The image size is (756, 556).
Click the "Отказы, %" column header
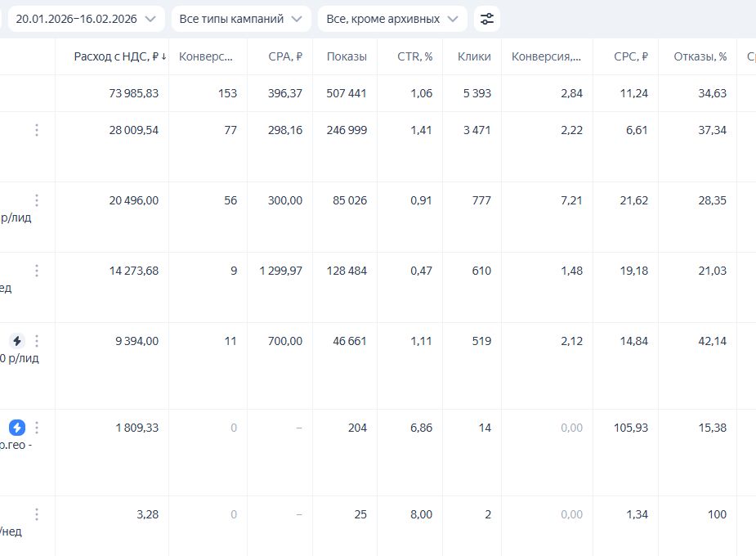point(700,57)
